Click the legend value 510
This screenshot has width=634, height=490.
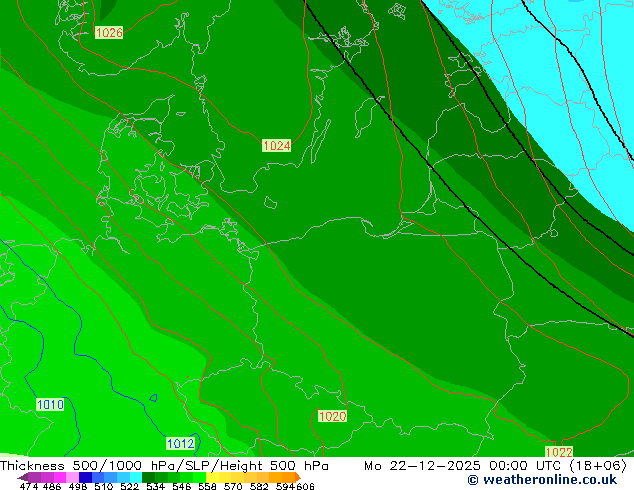coord(104,486)
